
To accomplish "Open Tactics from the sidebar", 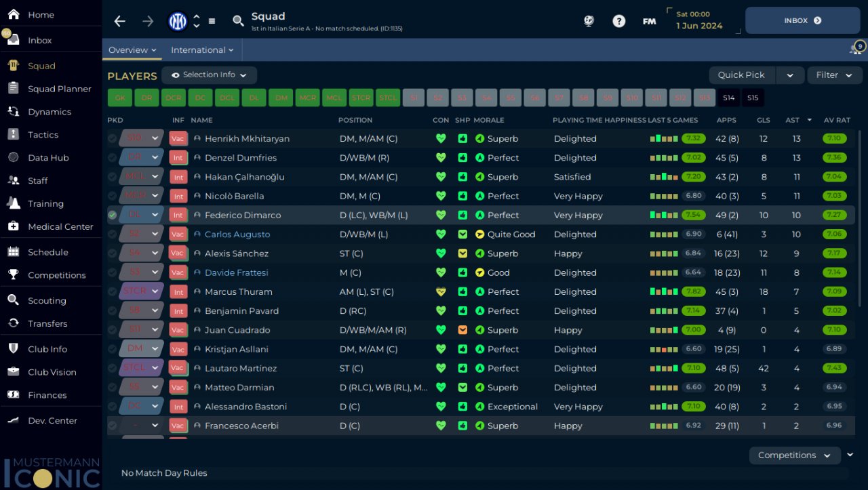I will point(43,135).
